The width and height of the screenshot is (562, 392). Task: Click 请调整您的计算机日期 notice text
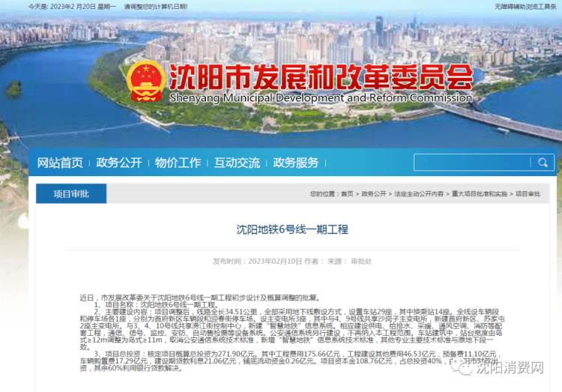coord(156,7)
